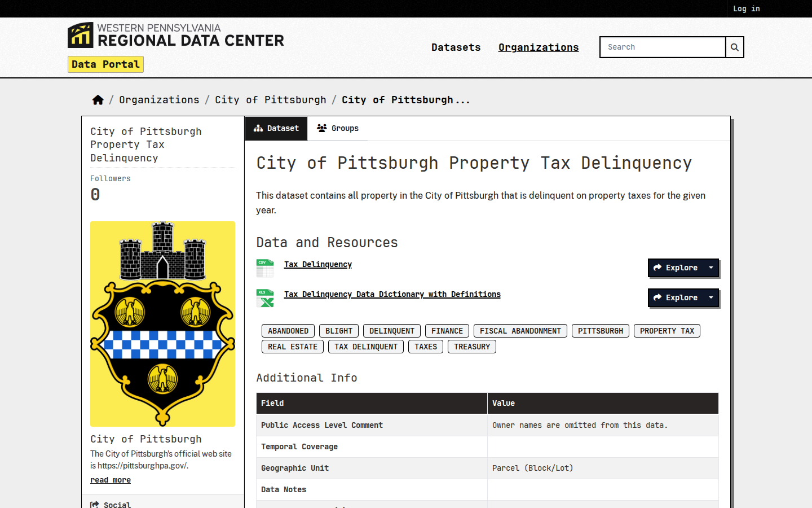Expand Explore dropdown arrow for Data Dictionary
This screenshot has width=812, height=508.
(x=711, y=298)
